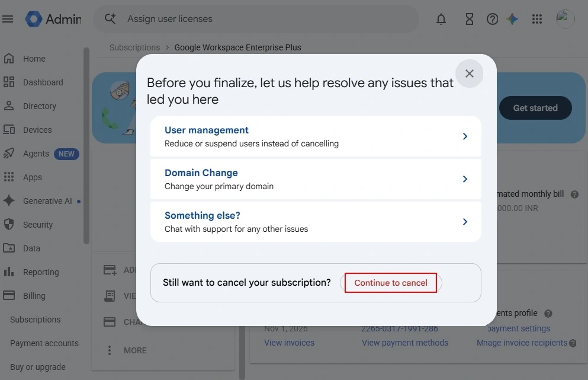The height and width of the screenshot is (380, 588).
Task: Click View payment methods link
Action: (405, 343)
